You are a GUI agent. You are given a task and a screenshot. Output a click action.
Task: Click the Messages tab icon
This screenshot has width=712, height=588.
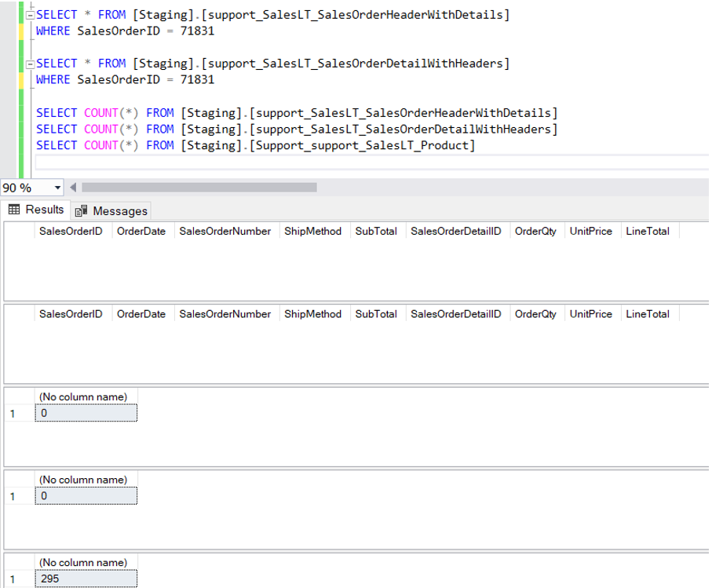coord(82,211)
